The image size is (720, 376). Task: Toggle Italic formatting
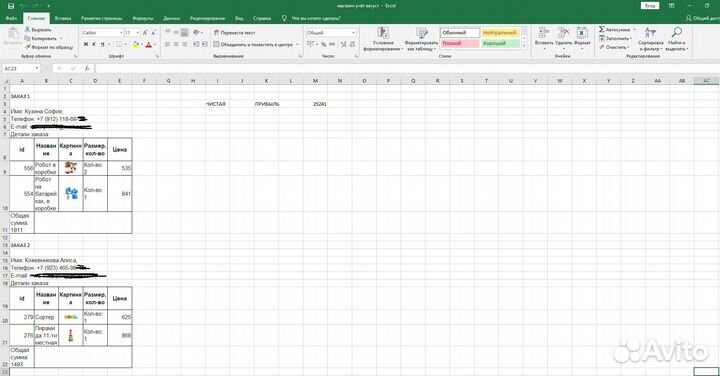(x=94, y=45)
